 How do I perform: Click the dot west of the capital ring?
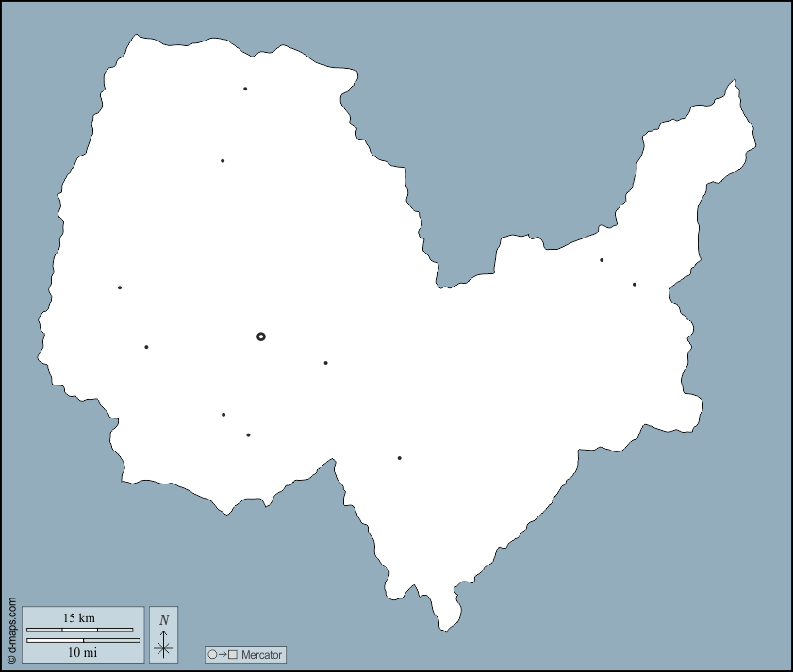(x=146, y=347)
